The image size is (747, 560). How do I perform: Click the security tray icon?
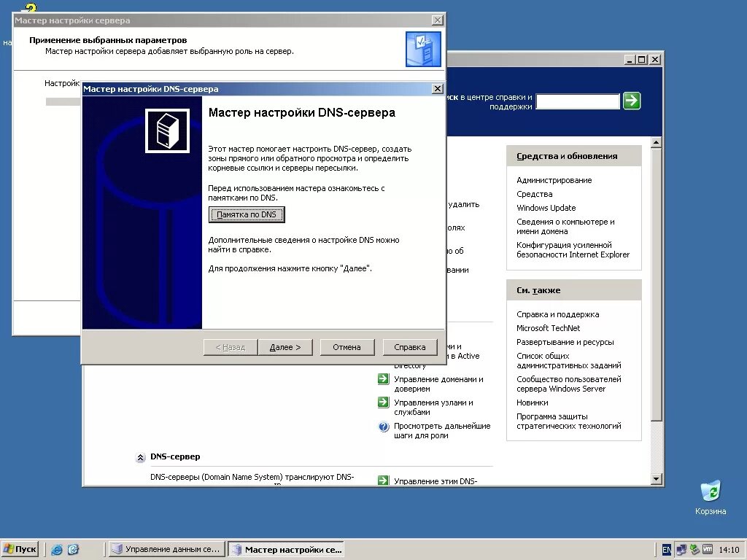(694, 550)
